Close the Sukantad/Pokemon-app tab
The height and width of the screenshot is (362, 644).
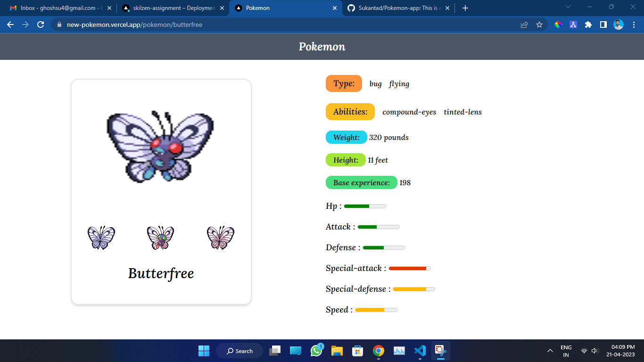pyautogui.click(x=448, y=8)
